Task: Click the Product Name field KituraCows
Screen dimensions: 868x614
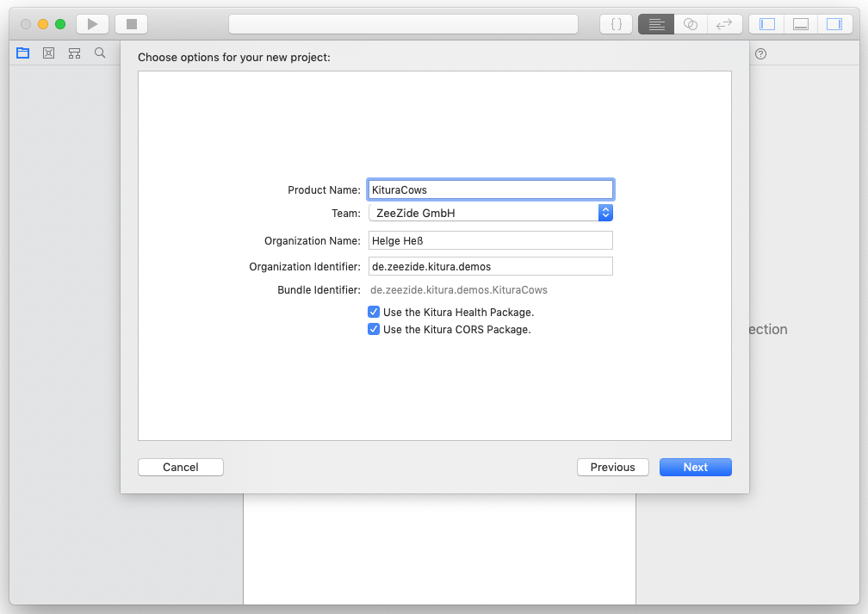Action: pyautogui.click(x=491, y=189)
